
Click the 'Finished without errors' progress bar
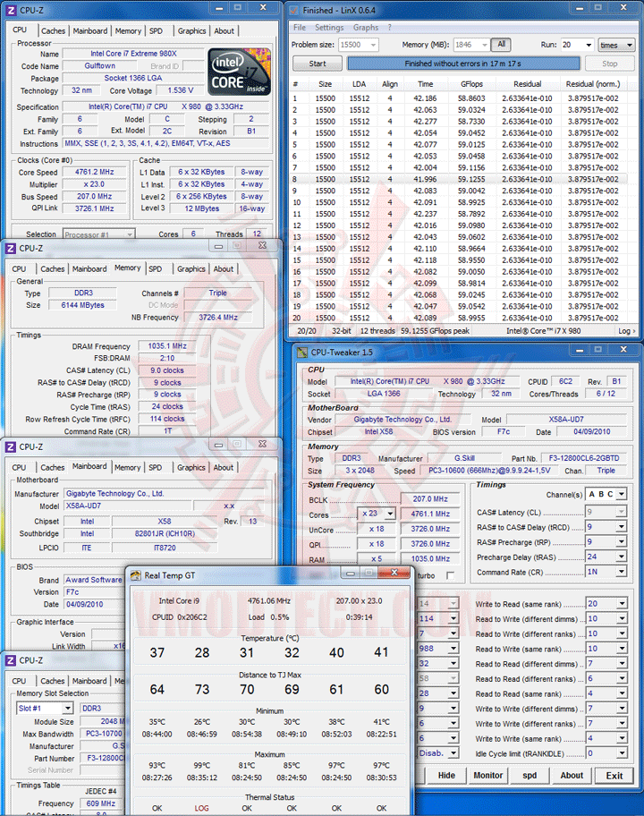click(x=463, y=64)
